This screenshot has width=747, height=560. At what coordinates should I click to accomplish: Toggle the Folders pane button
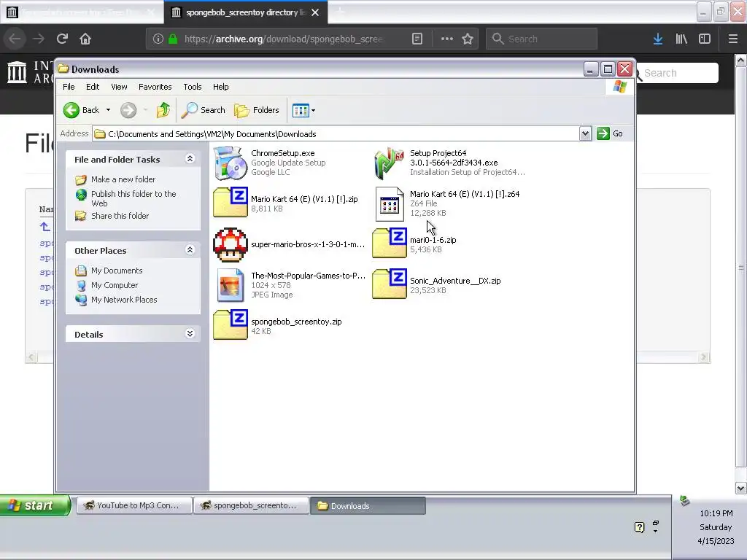[256, 110]
